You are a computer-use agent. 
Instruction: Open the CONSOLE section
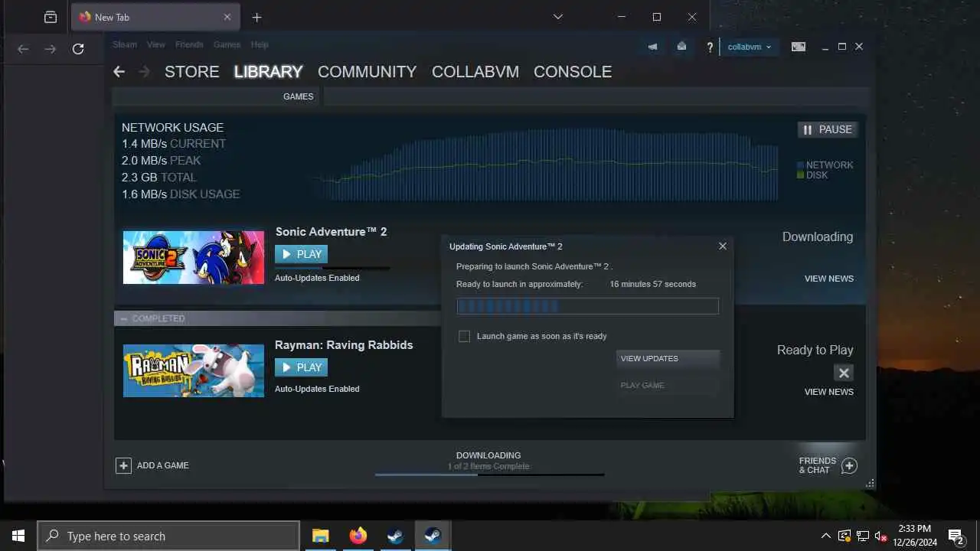pyautogui.click(x=573, y=71)
